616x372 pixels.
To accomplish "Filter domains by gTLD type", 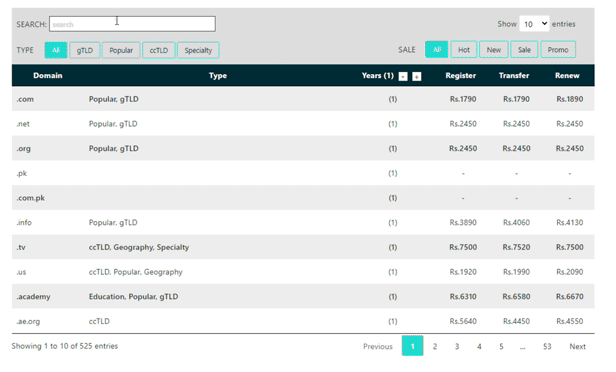I will (x=84, y=50).
